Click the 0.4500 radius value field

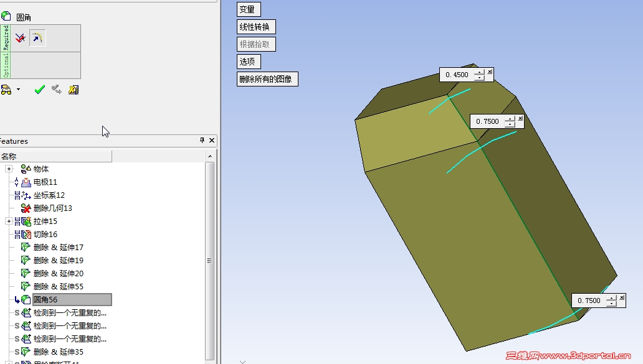pos(457,75)
